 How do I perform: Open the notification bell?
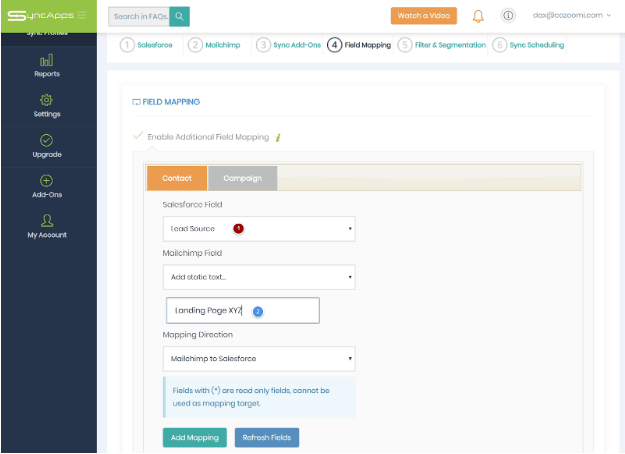(x=478, y=16)
